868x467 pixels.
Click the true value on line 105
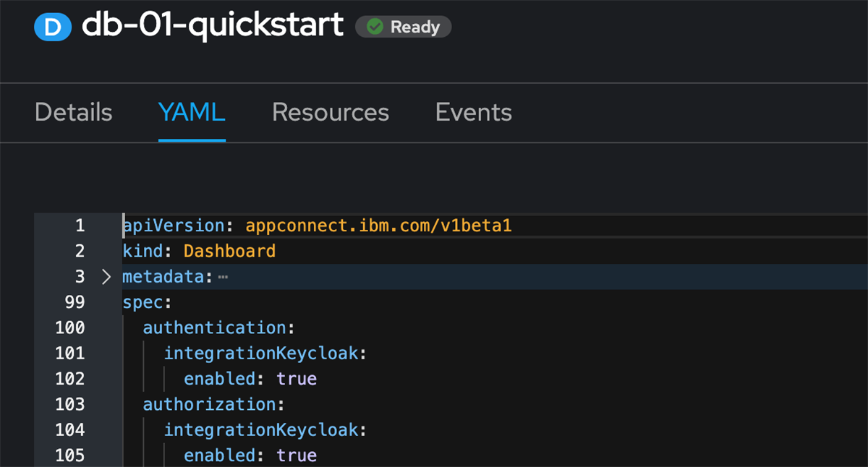pyautogui.click(x=297, y=455)
